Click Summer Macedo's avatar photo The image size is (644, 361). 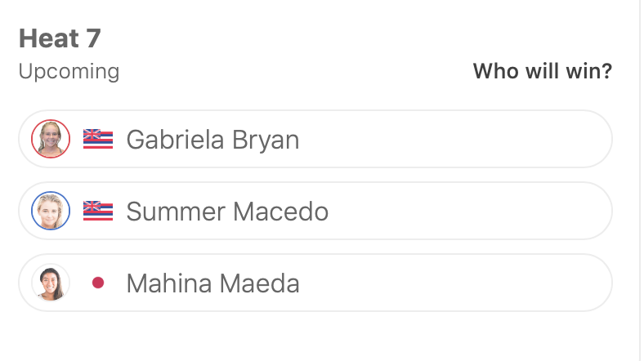[51, 211]
